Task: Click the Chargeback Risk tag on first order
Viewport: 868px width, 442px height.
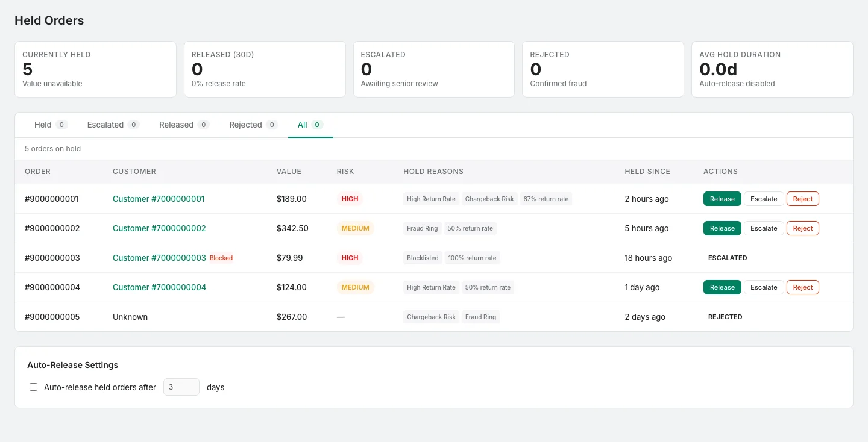Action: pyautogui.click(x=489, y=199)
